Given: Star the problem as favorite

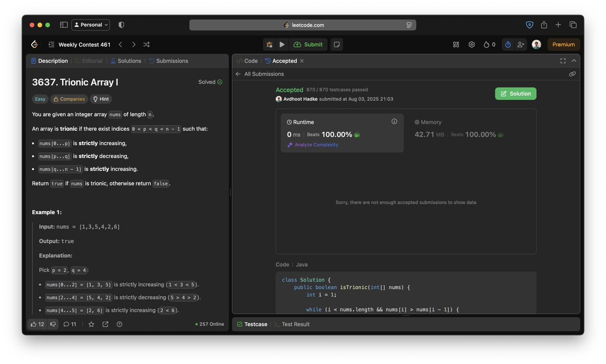Looking at the screenshot, I should coord(91,325).
